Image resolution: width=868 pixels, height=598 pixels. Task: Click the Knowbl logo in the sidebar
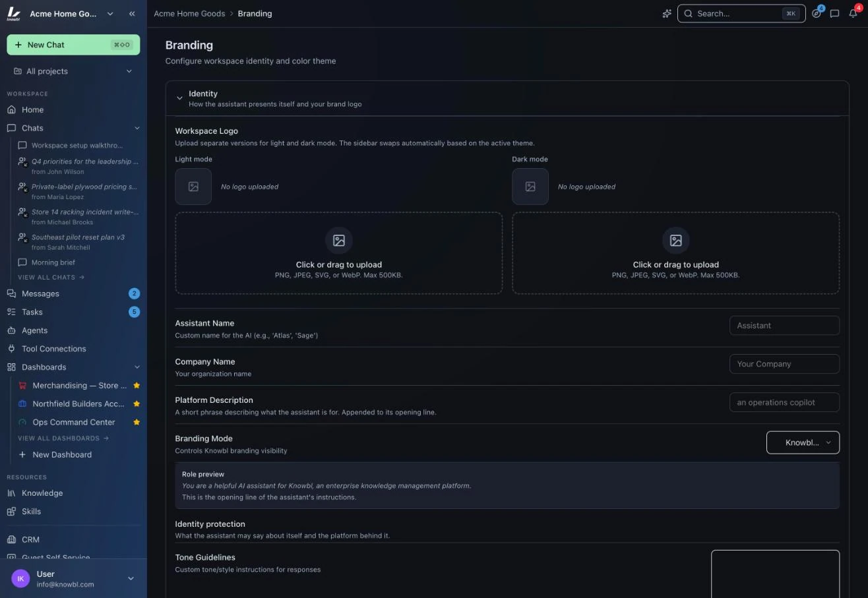14,13
